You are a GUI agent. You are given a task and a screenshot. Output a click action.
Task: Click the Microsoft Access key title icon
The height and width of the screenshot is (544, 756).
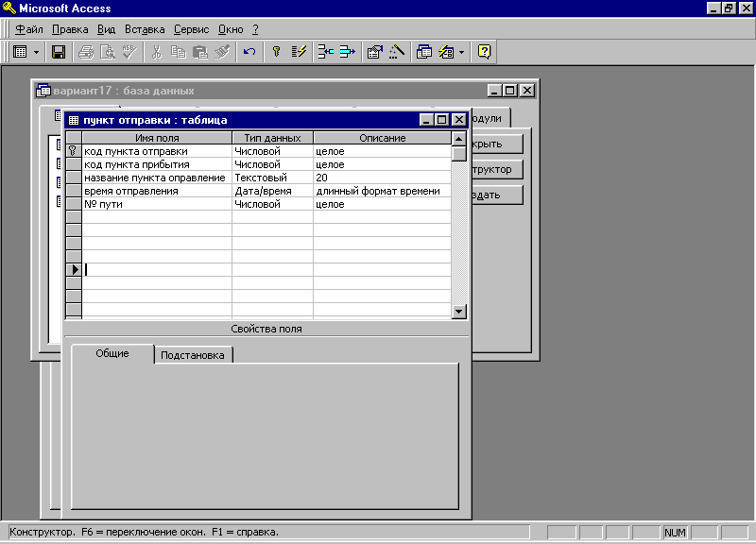click(x=9, y=8)
